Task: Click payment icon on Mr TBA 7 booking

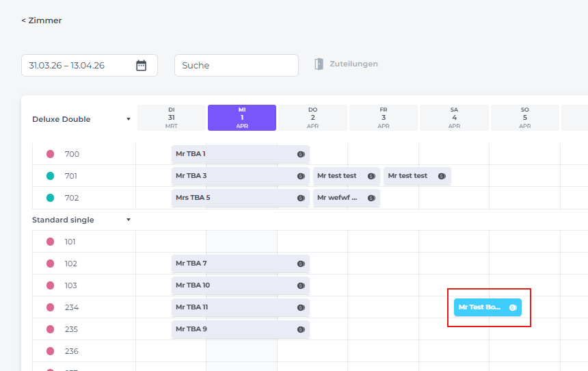Action: [x=301, y=264]
